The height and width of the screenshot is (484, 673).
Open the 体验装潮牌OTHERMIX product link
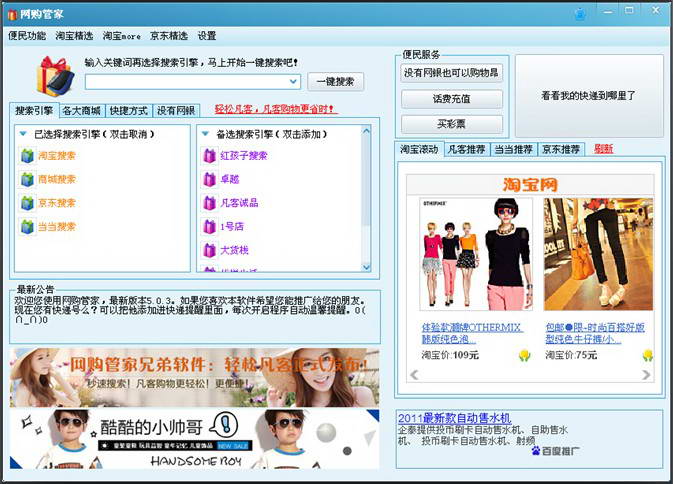pyautogui.click(x=472, y=333)
